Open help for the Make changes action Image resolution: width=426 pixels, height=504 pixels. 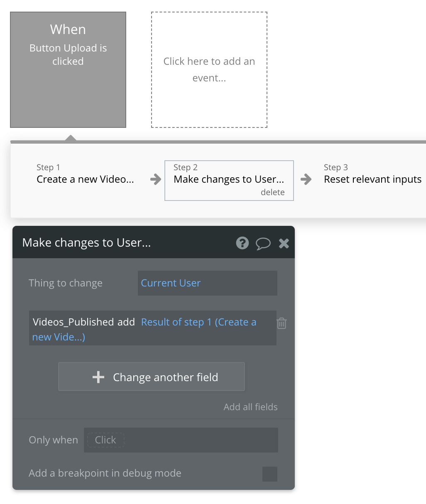coord(242,243)
